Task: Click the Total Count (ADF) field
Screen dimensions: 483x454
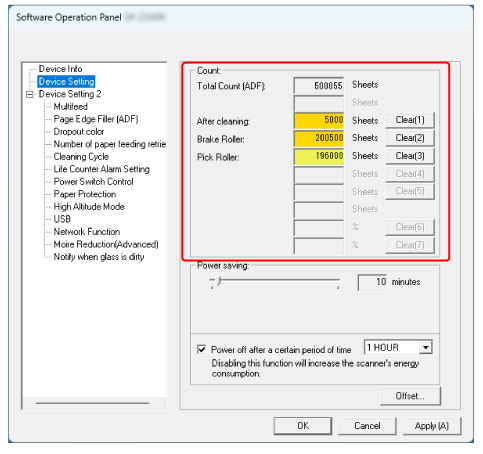Action: (x=319, y=86)
